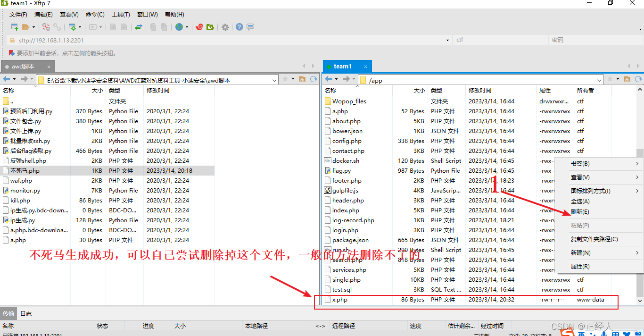Expand the remote /app path dropdown
This screenshot has height=336, width=644.
click(x=599, y=80)
